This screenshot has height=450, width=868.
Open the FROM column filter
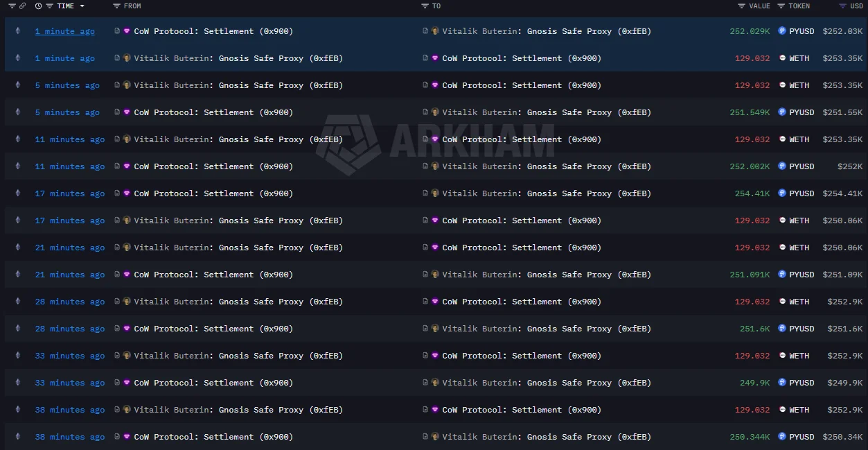tap(116, 6)
